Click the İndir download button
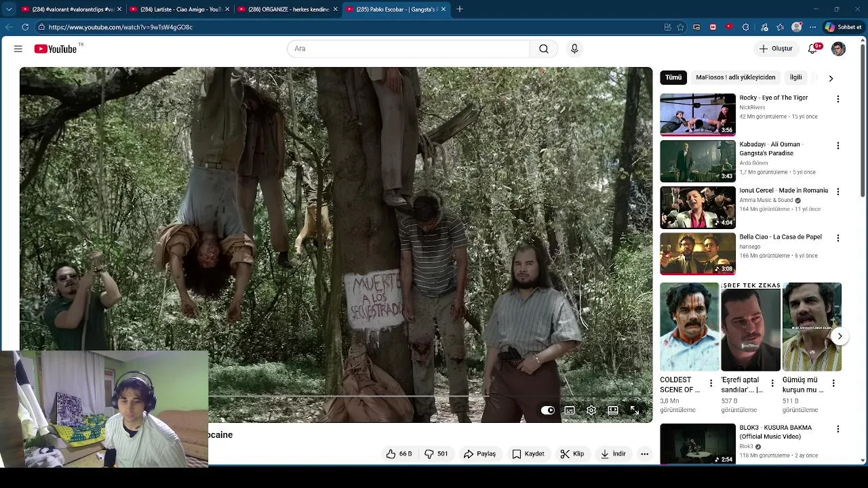 (x=613, y=454)
